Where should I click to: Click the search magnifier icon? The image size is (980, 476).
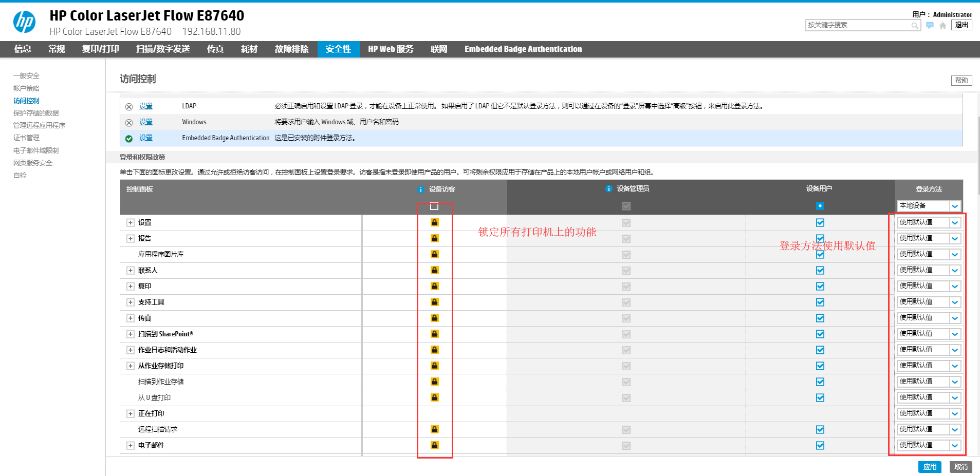(x=915, y=25)
